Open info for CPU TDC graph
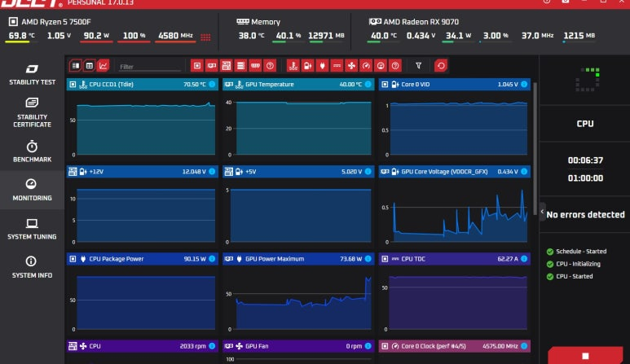The width and height of the screenshot is (630, 364). [x=524, y=259]
